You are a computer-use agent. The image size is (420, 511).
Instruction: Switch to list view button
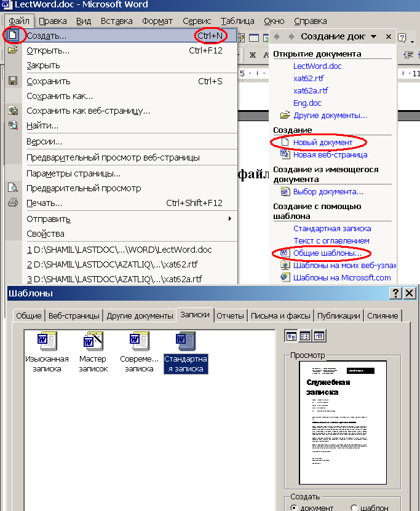click(x=305, y=336)
